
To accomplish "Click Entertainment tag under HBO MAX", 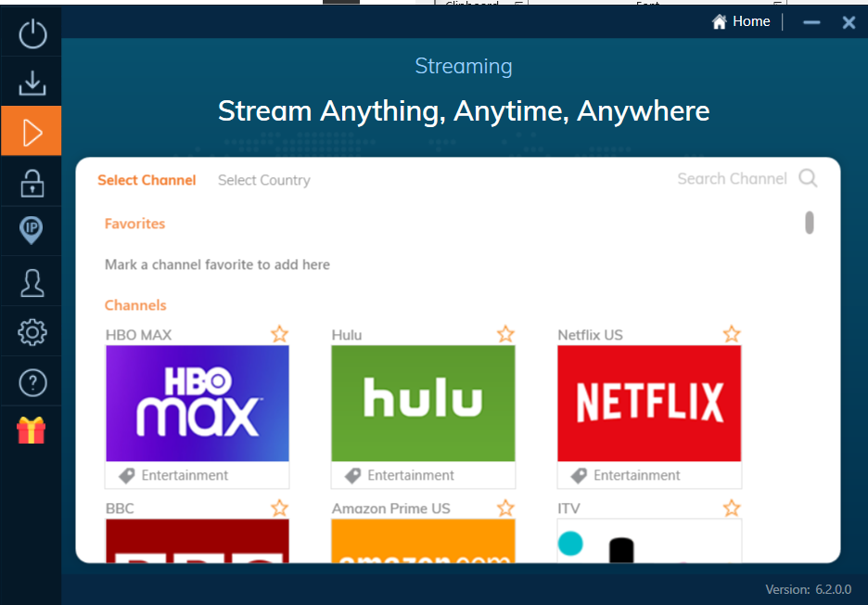I will 173,475.
